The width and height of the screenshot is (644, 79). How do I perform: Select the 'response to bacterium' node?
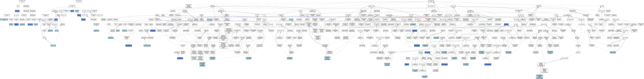tap(120, 25)
